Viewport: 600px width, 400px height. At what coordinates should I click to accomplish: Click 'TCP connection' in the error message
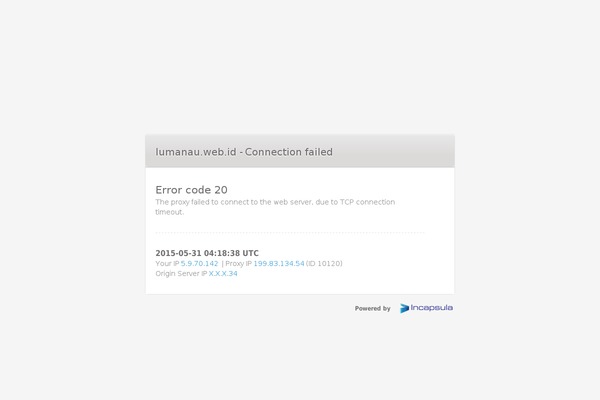pyautogui.click(x=367, y=202)
